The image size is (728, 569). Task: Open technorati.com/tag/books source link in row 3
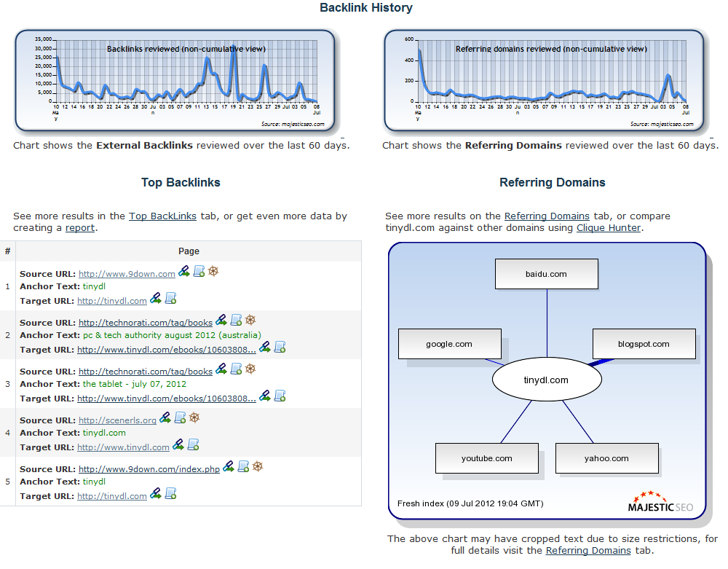146,372
